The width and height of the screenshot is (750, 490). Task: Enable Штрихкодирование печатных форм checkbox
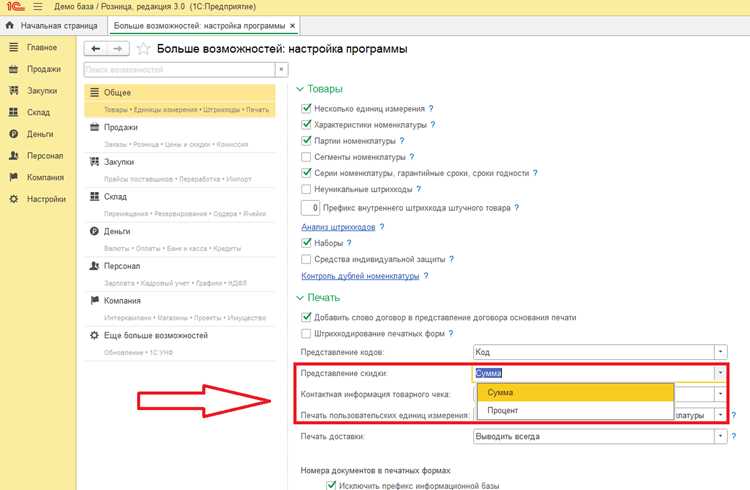[306, 333]
